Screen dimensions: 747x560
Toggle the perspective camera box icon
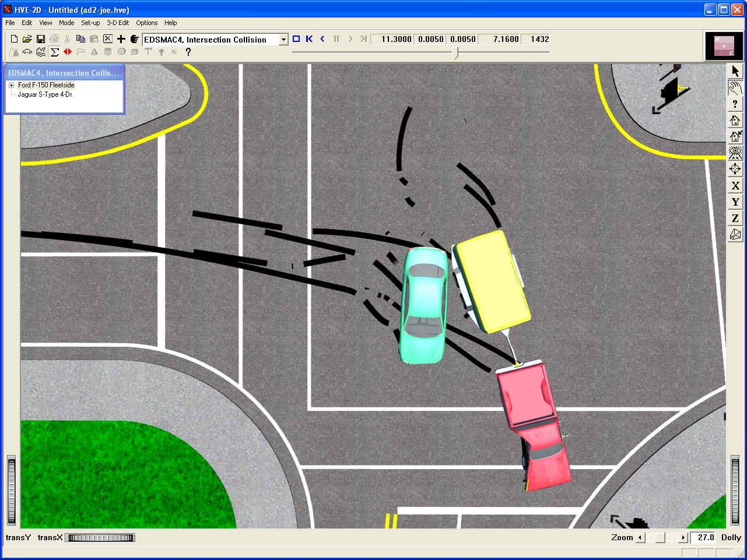(x=735, y=234)
